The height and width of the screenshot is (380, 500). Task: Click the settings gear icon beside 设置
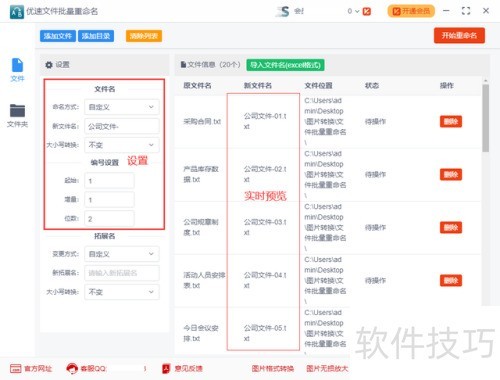49,65
